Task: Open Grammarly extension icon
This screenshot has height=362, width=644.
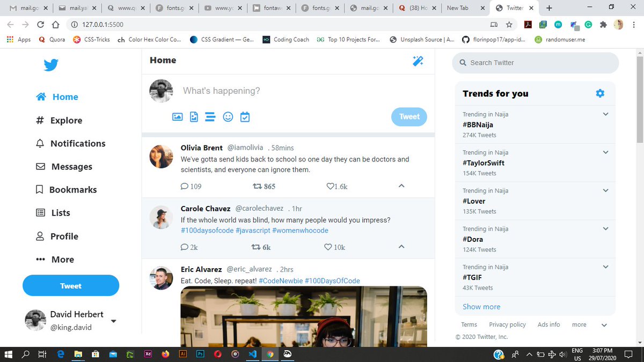Action: [588, 25]
